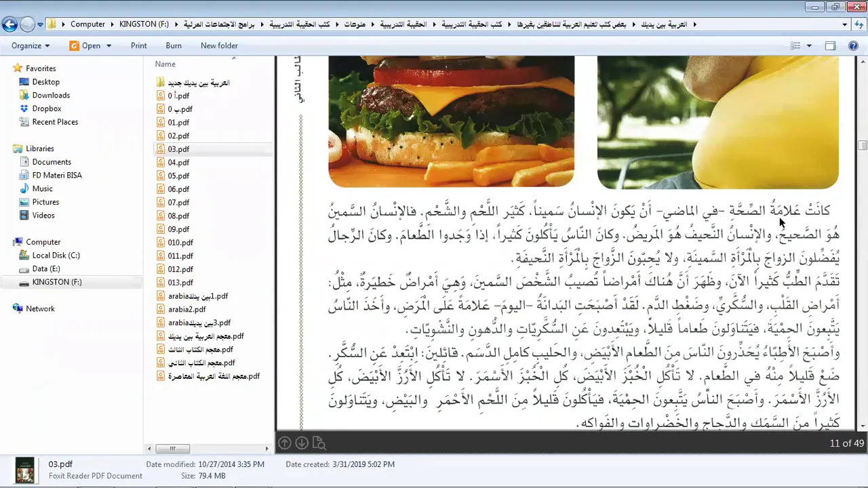Click Print in the toolbar
This screenshot has width=868, height=488.
[x=139, y=45]
